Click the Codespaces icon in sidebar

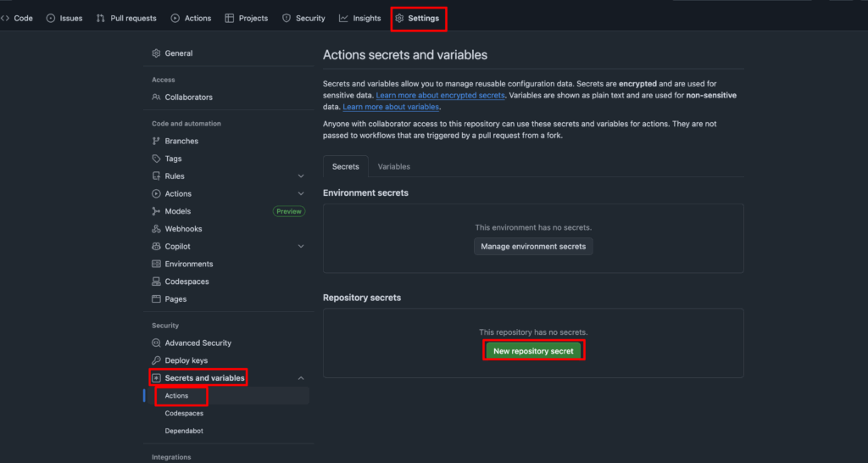(x=156, y=282)
